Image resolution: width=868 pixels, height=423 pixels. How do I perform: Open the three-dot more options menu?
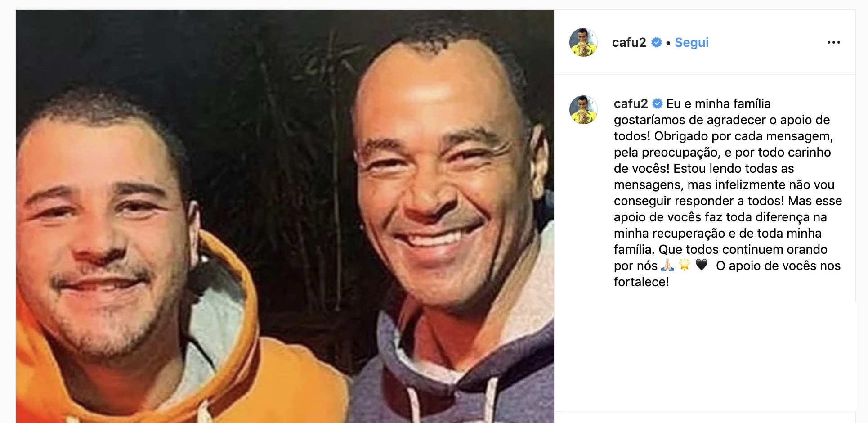tap(833, 42)
